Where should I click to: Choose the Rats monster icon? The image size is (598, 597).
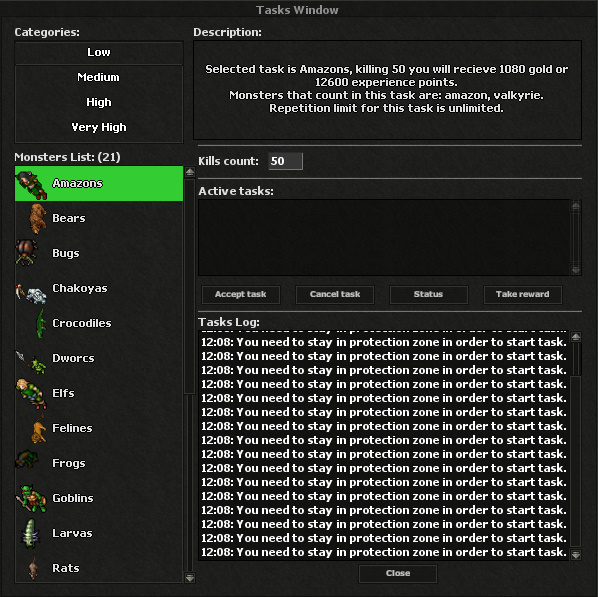point(34,568)
